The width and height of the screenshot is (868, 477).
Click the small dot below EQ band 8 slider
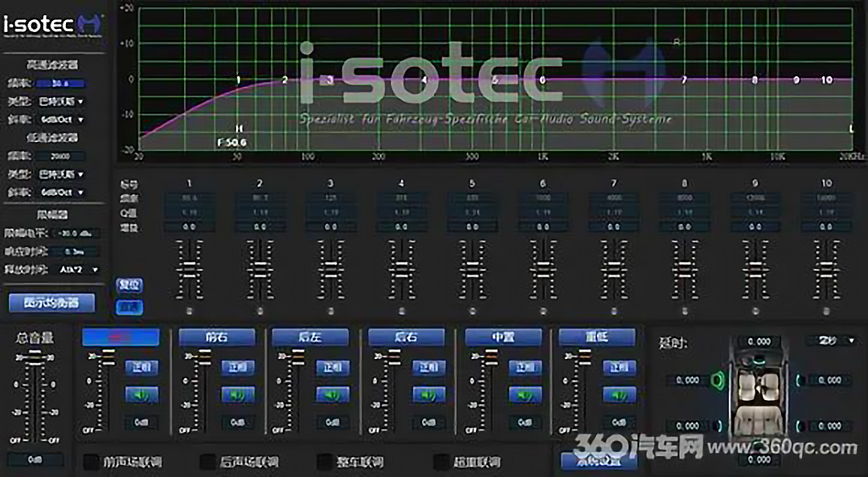pos(685,311)
